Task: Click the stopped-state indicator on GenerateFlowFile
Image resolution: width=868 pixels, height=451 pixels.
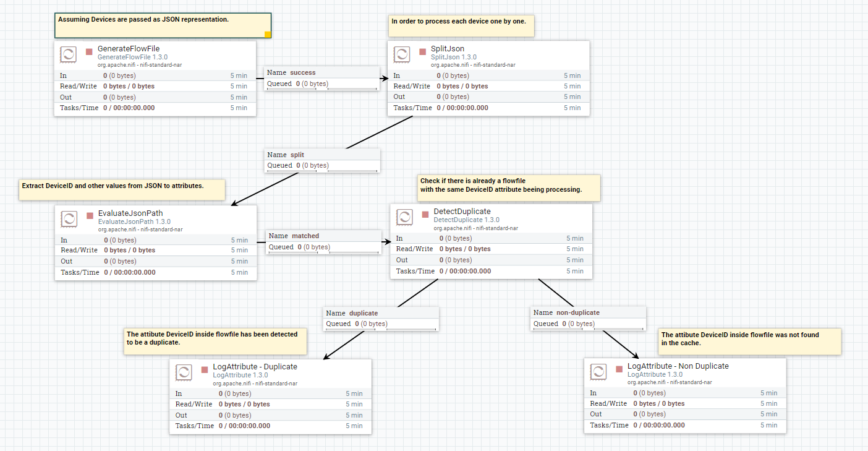Action: click(88, 51)
